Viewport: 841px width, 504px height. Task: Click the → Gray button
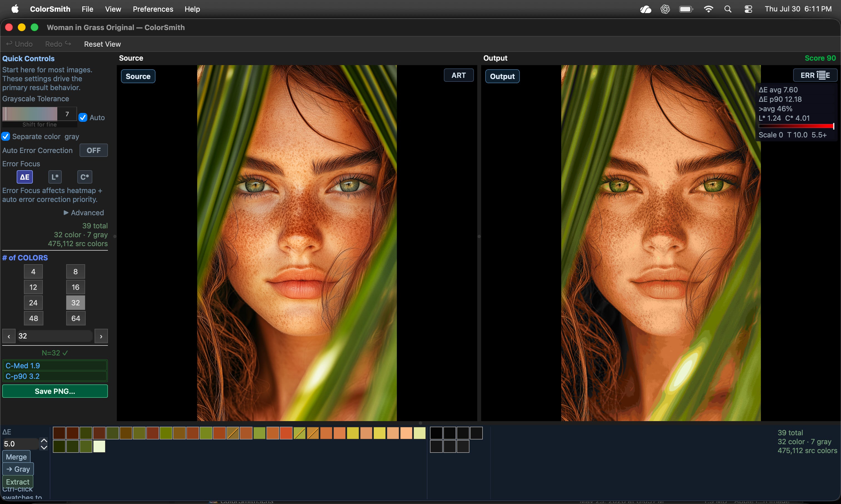pyautogui.click(x=18, y=469)
